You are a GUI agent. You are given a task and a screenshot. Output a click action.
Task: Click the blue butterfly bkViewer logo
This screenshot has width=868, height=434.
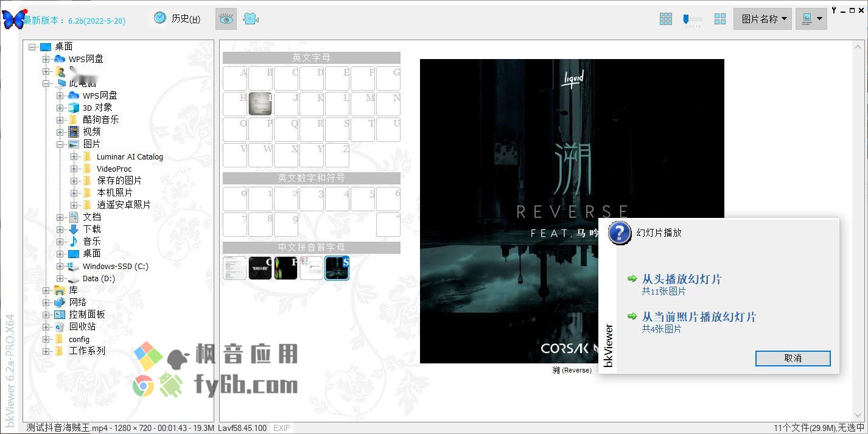(15, 19)
